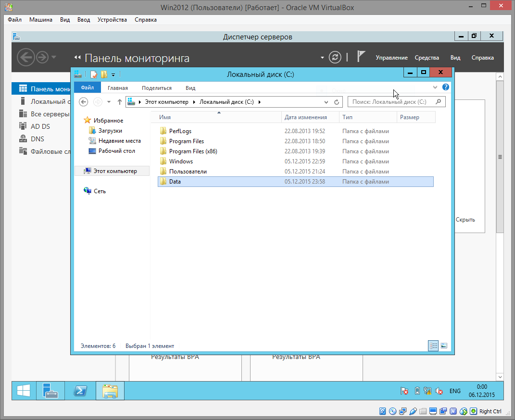Open the Windows Start button

coord(24,391)
